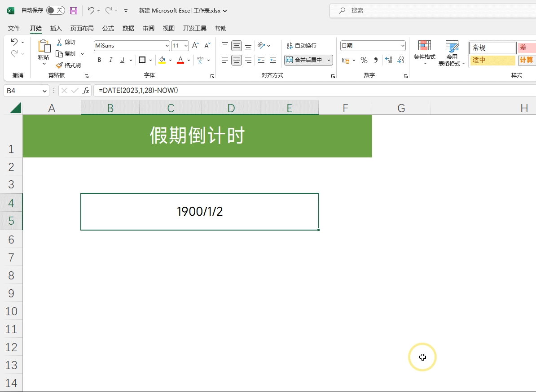Click inside the formula bar text
Screen dimensions: 536x392
pyautogui.click(x=138, y=91)
